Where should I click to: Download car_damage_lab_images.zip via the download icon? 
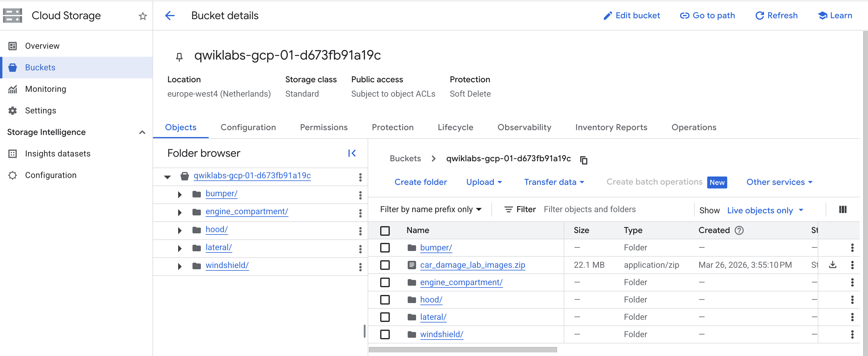(x=832, y=265)
